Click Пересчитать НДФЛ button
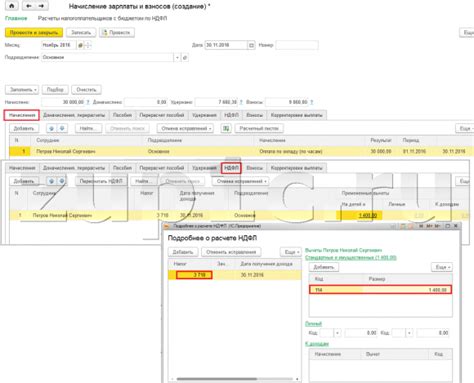The image size is (474, 383). click(x=101, y=181)
